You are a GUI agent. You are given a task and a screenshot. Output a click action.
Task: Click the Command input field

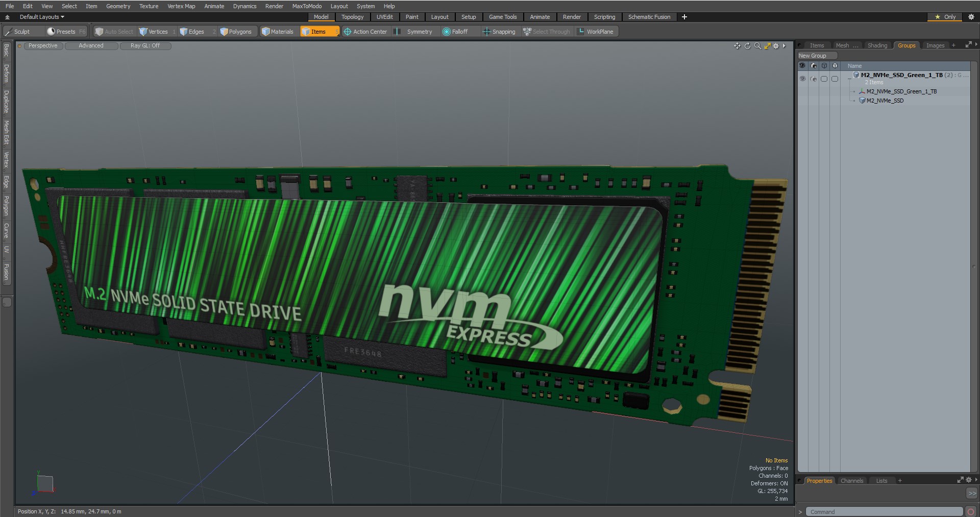pos(884,512)
